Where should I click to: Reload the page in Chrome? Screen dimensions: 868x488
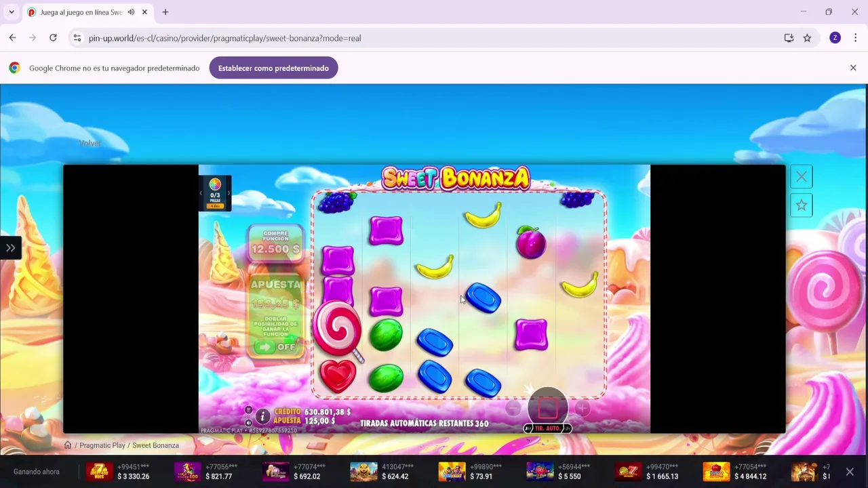click(x=53, y=38)
